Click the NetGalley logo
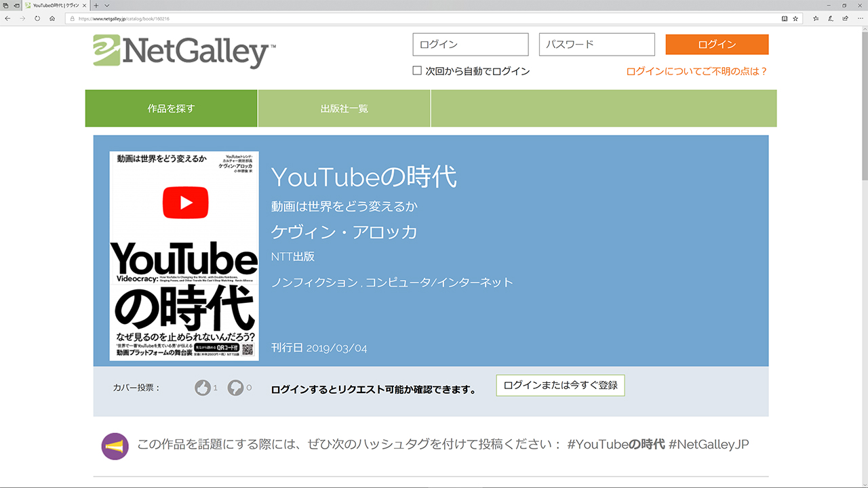This screenshot has height=488, width=868. click(x=184, y=51)
